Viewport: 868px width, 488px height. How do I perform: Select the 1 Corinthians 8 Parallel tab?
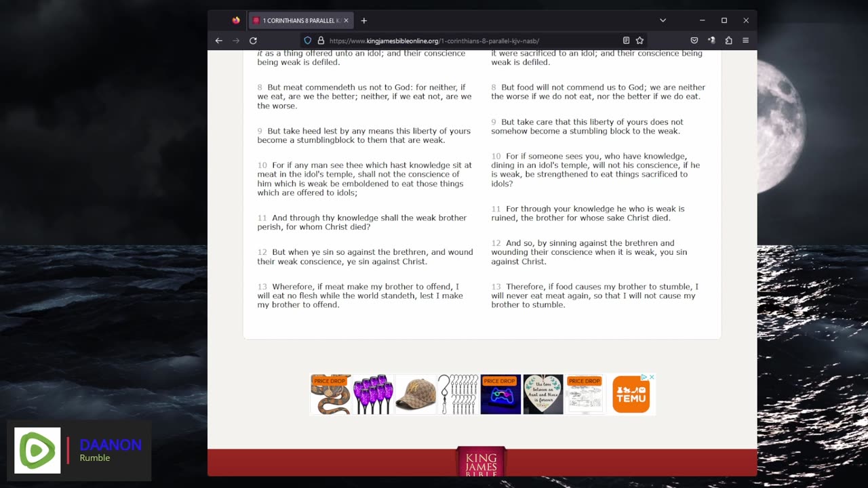pos(301,20)
